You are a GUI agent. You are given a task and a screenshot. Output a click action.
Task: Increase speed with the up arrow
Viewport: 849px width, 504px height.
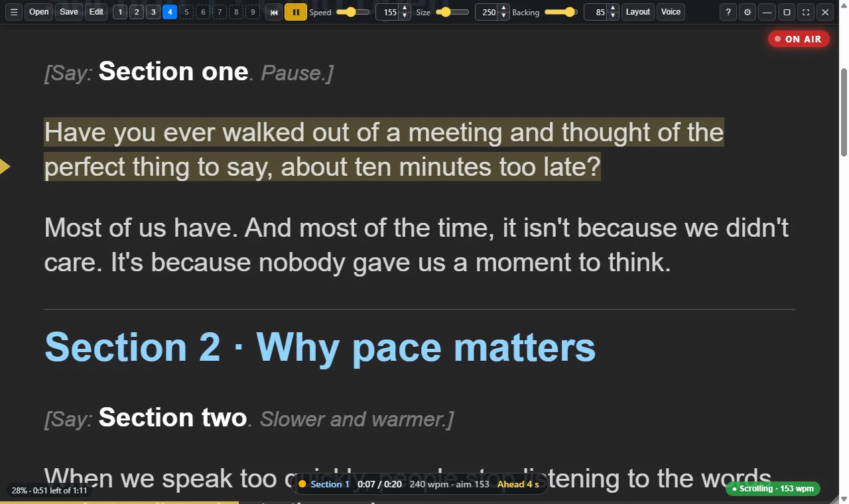[405, 8]
